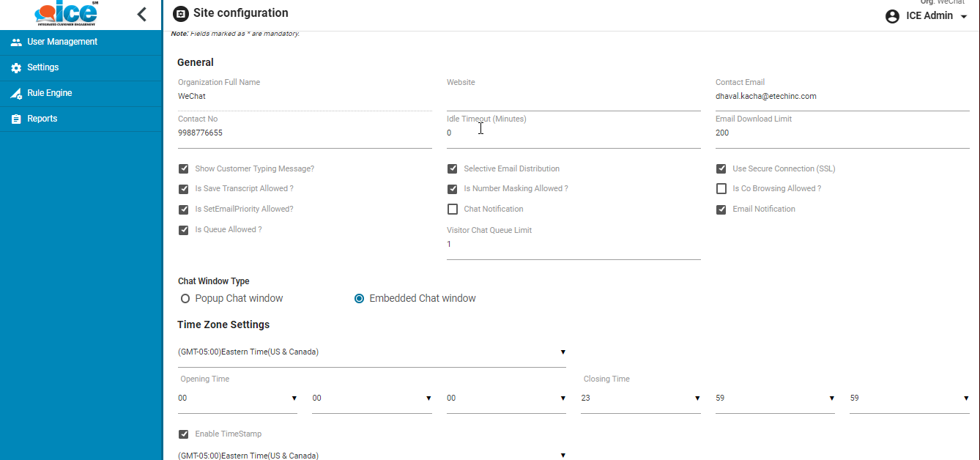Check Is Co Browsing Allowed option
Viewport: 980px width, 460px height.
coord(721,189)
